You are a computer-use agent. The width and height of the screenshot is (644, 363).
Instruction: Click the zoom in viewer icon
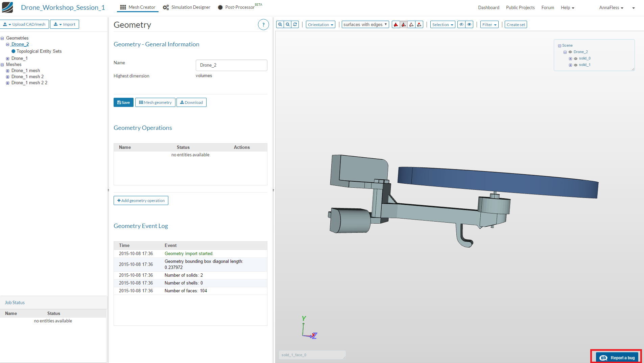point(280,24)
